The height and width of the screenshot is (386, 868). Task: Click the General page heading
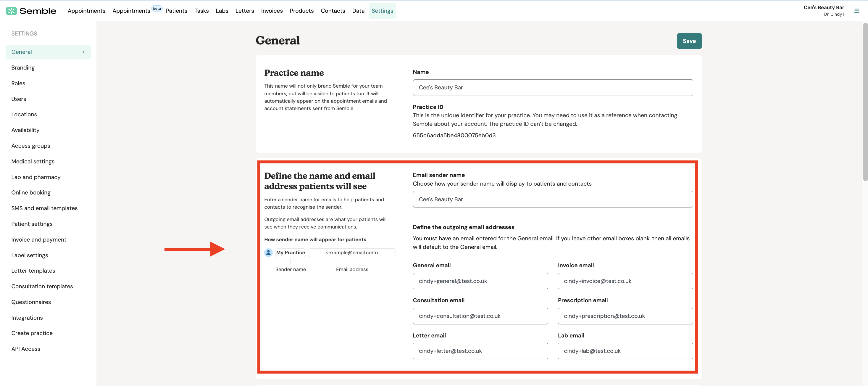point(278,41)
